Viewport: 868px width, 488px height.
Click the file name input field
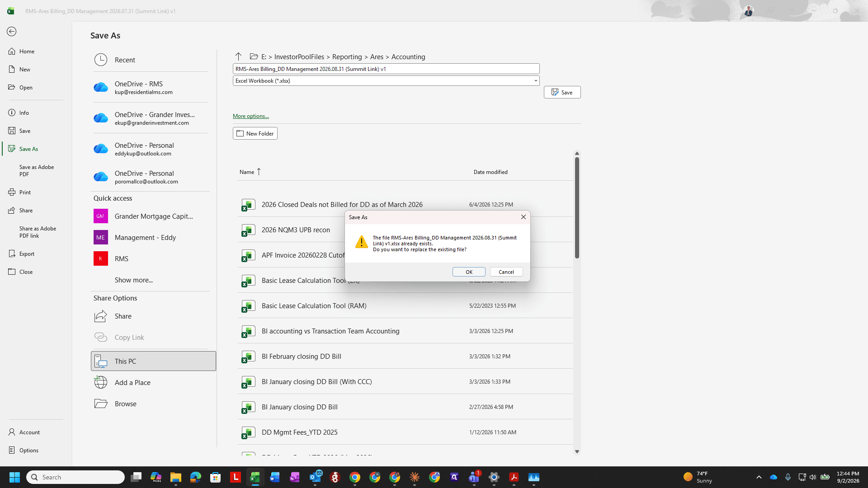coord(386,69)
